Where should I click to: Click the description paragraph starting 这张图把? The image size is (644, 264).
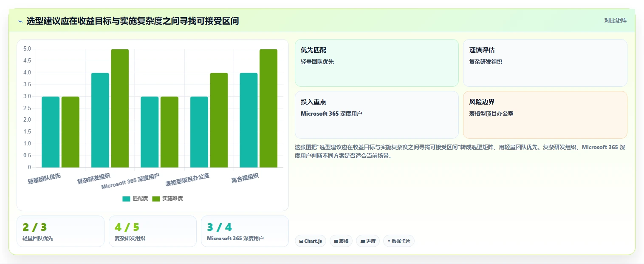[x=460, y=151]
